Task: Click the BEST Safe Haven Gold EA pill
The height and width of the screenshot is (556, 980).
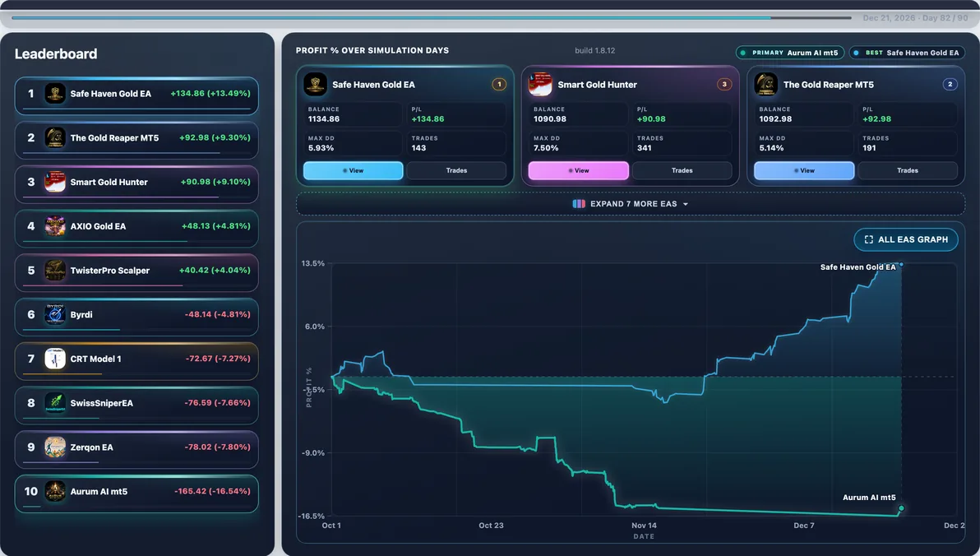Action: click(907, 53)
